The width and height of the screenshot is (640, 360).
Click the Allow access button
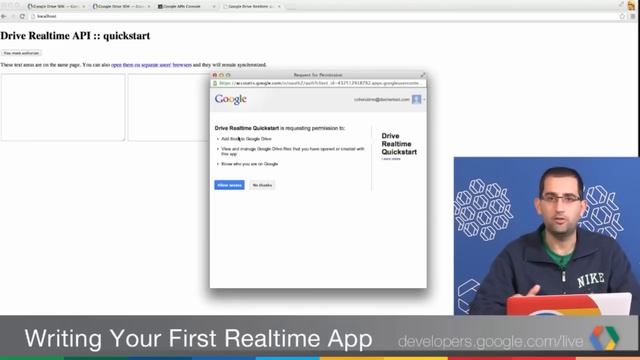[x=229, y=185]
